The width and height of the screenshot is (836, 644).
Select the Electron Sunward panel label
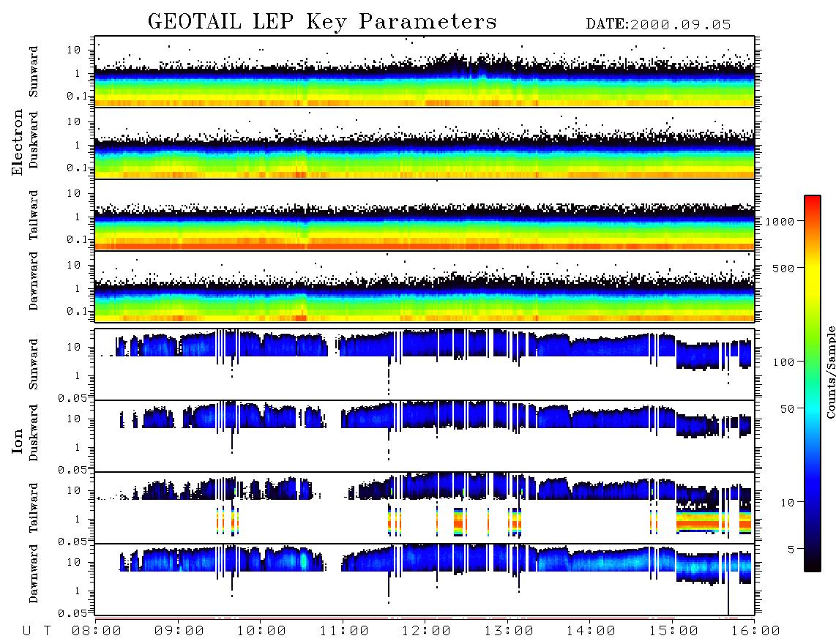pyautogui.click(x=34, y=72)
